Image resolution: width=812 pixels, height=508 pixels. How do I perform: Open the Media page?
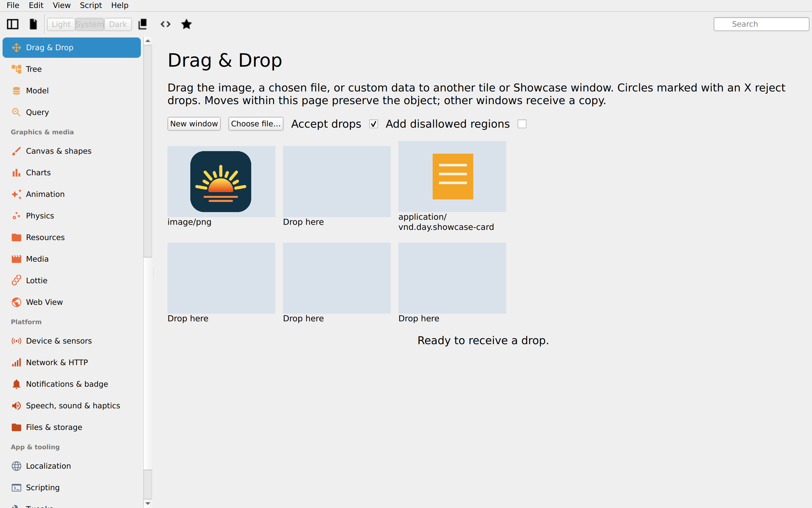click(71, 259)
